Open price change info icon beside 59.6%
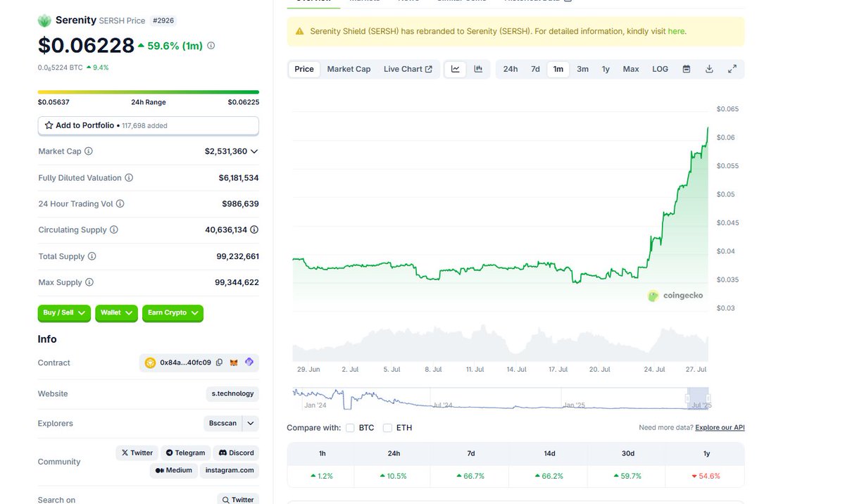Image resolution: width=845 pixels, height=504 pixels. [211, 46]
